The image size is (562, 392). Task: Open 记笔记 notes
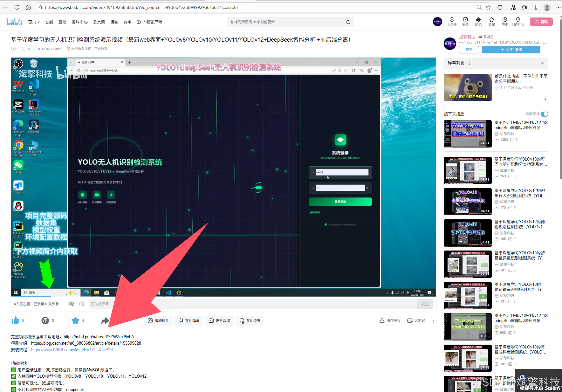pyautogui.click(x=416, y=320)
